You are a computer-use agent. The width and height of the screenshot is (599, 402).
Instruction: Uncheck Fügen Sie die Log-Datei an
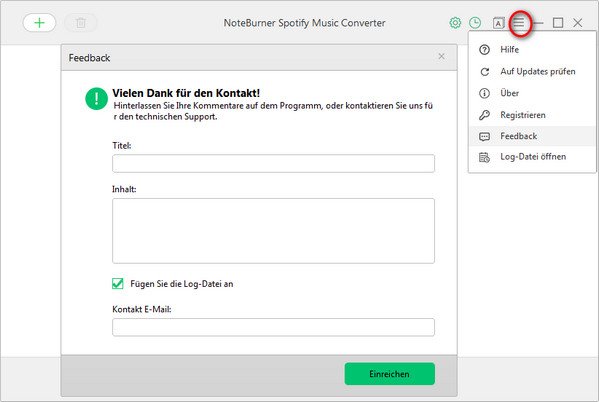tap(118, 284)
